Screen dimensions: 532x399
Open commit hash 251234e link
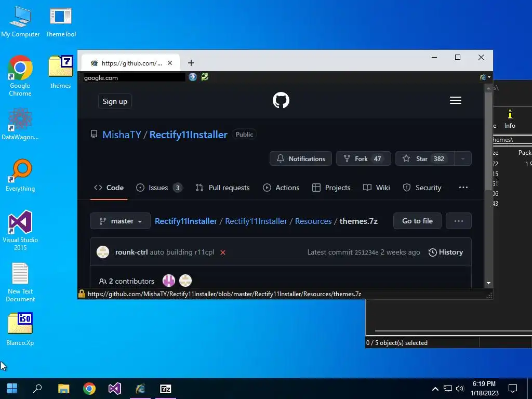click(366, 252)
